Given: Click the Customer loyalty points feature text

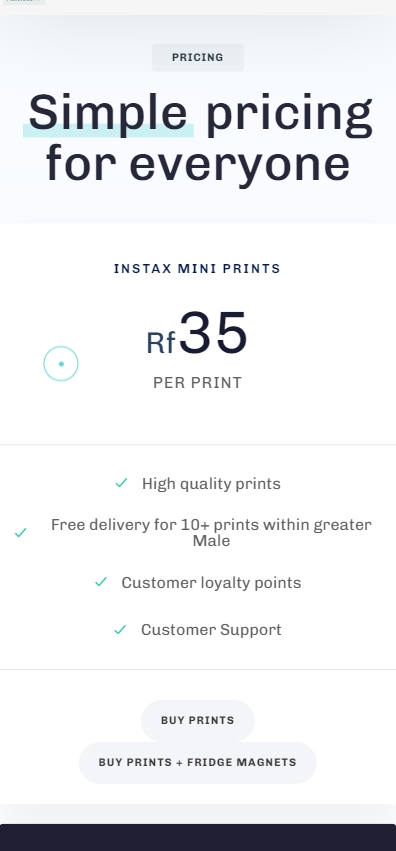Looking at the screenshot, I should click(x=212, y=582).
